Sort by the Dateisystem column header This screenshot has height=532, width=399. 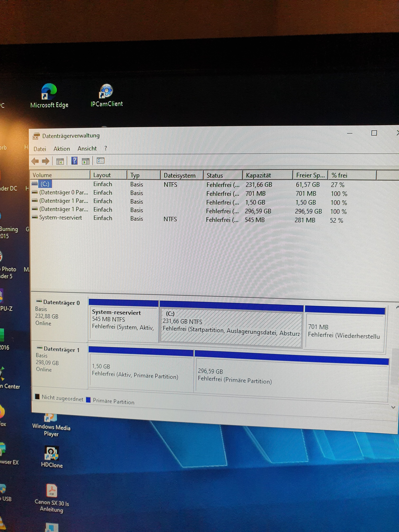tap(179, 176)
